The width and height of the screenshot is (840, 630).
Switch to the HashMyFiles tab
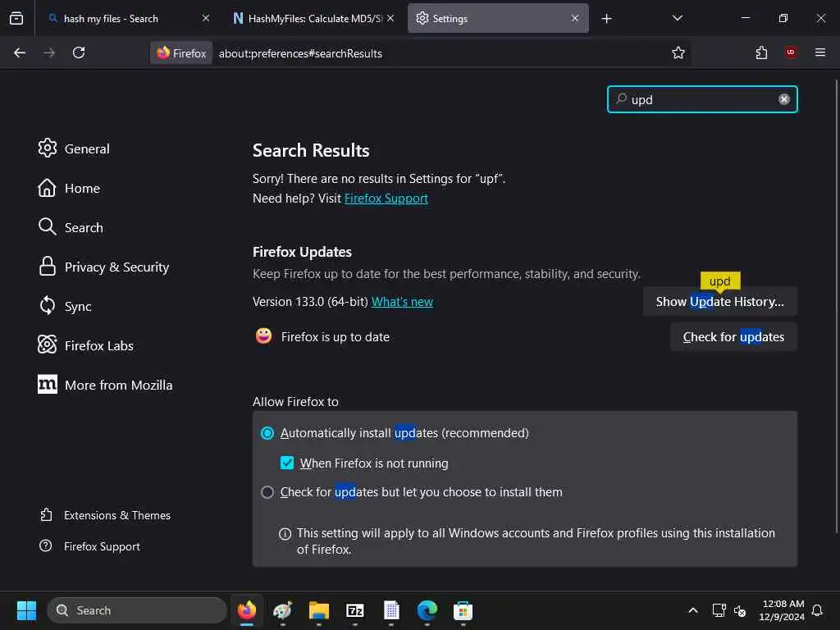313,19
